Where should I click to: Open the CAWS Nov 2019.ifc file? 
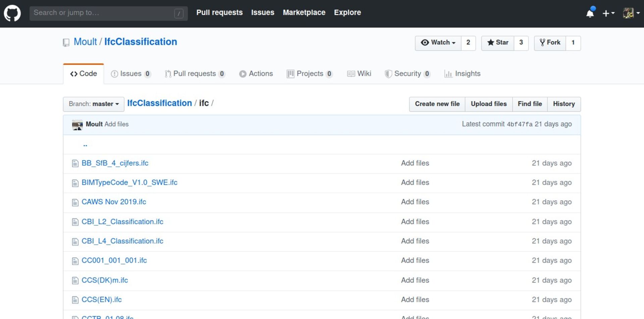114,202
